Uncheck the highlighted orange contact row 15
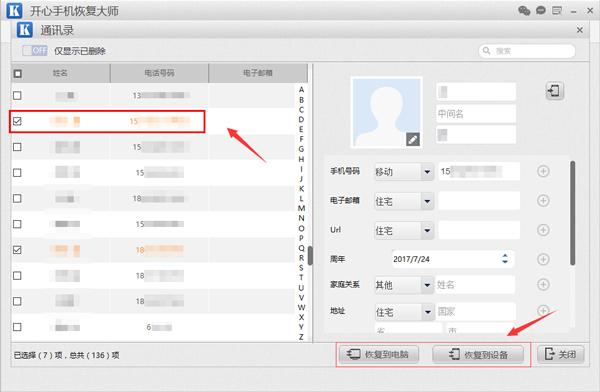 pyautogui.click(x=17, y=121)
